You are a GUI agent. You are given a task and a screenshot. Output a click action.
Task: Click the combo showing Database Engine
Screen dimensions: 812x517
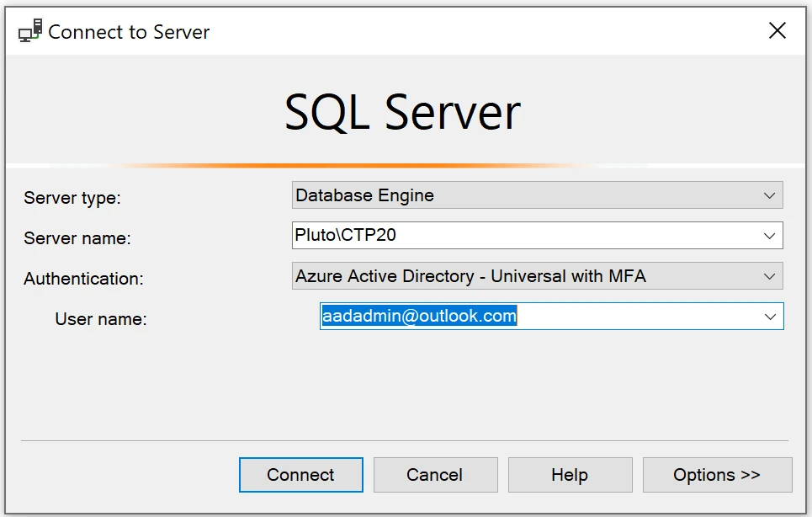pos(505,195)
